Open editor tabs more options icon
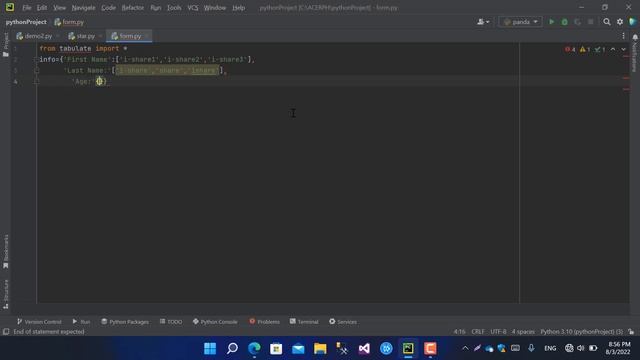Viewport: 640px width, 360px height. click(x=623, y=36)
